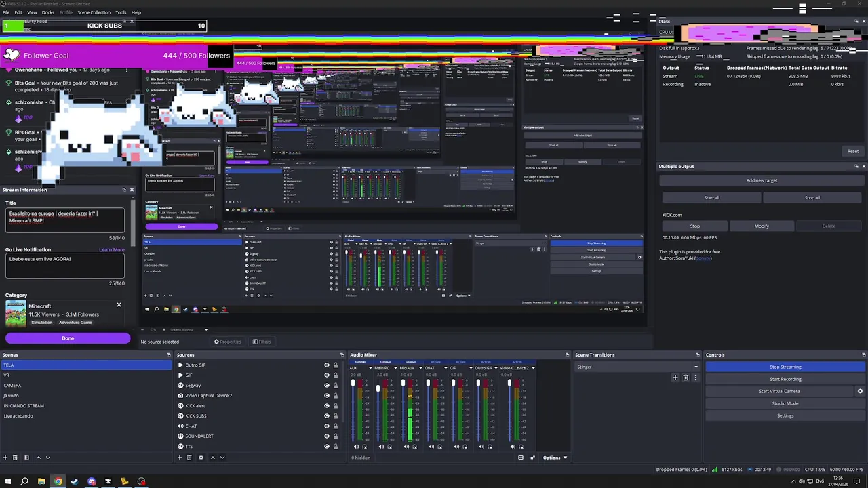Open the CHAT mixer channel dropdown arrow
This screenshot has width=868, height=488.
click(445, 368)
